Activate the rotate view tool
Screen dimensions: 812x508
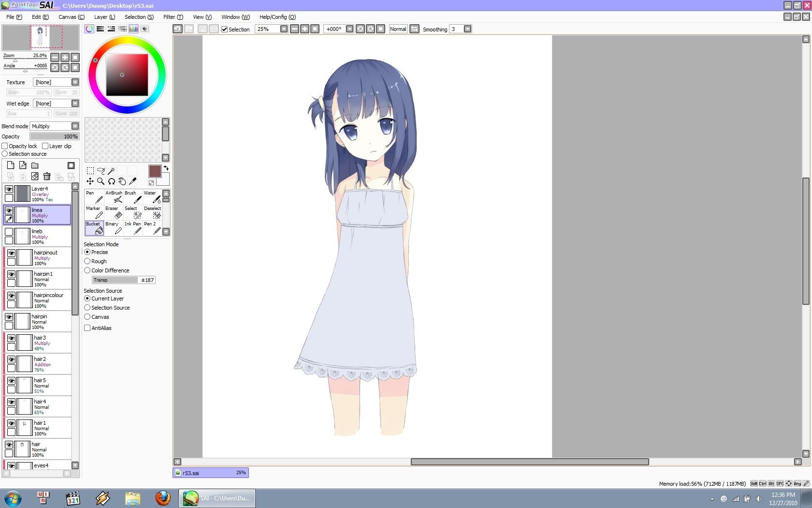112,181
